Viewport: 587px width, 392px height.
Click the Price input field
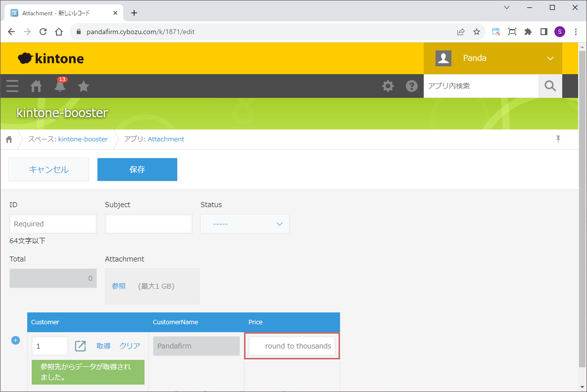click(292, 346)
